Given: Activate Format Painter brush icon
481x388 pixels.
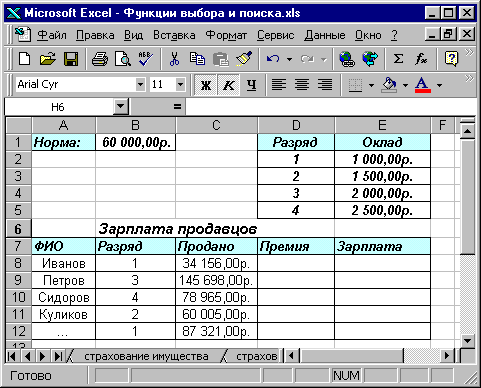Looking at the screenshot, I should coord(244,59).
